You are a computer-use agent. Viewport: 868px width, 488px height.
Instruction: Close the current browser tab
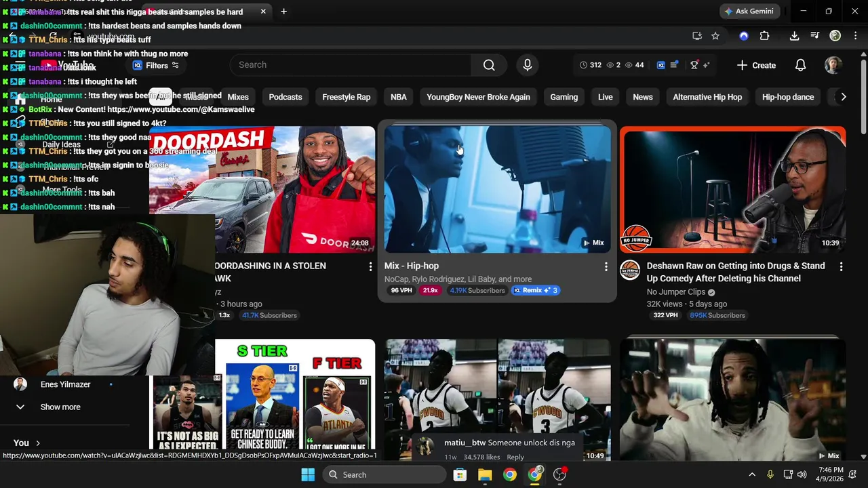point(263,12)
